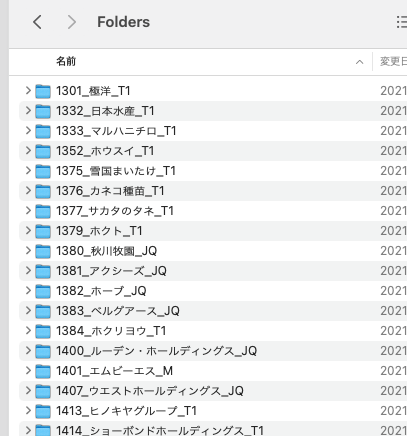The image size is (407, 436).
Task: Toggle sort direction arrow in name column
Action: pyautogui.click(x=359, y=62)
